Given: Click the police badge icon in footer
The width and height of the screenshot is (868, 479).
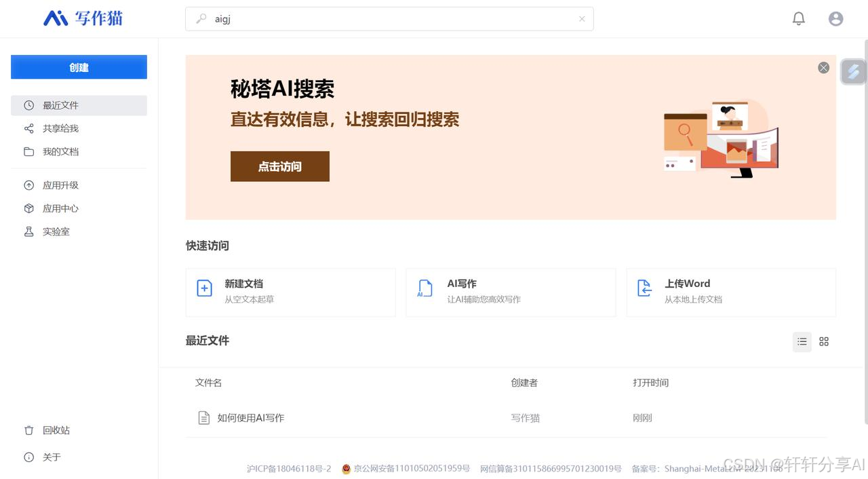Looking at the screenshot, I should (346, 469).
